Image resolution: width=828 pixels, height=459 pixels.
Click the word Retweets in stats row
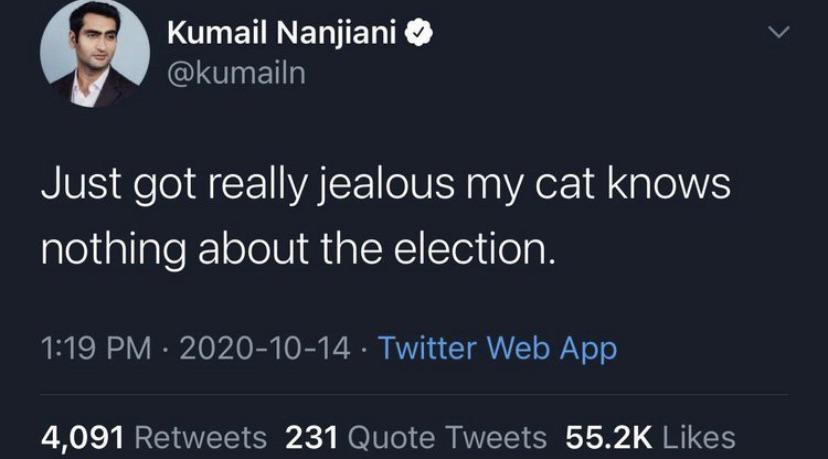pyautogui.click(x=200, y=437)
